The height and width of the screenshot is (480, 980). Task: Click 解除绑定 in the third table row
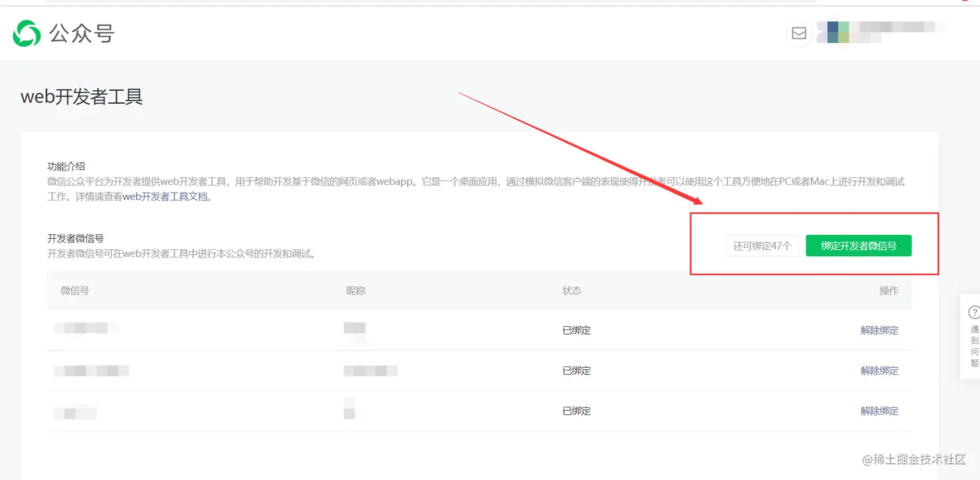click(x=880, y=411)
